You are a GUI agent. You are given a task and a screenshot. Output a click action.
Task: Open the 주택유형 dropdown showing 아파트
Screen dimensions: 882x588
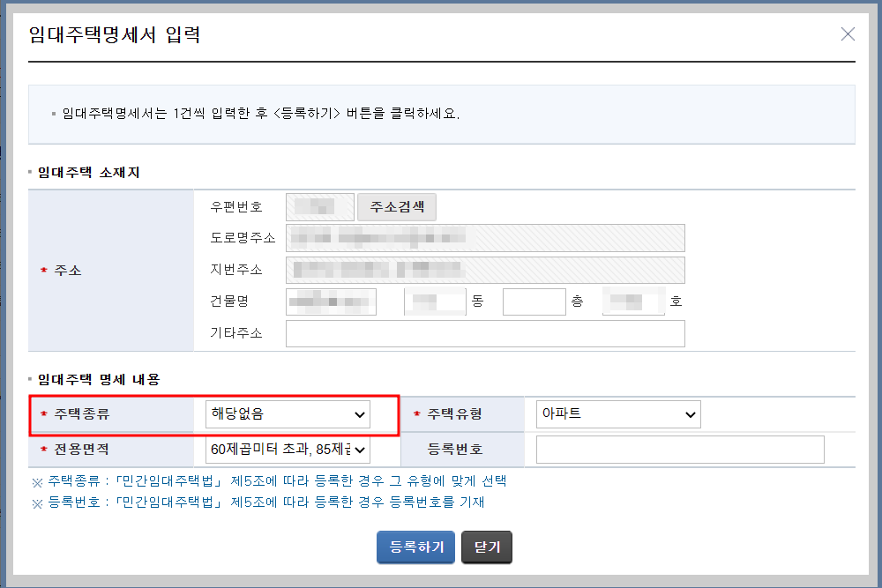(618, 414)
